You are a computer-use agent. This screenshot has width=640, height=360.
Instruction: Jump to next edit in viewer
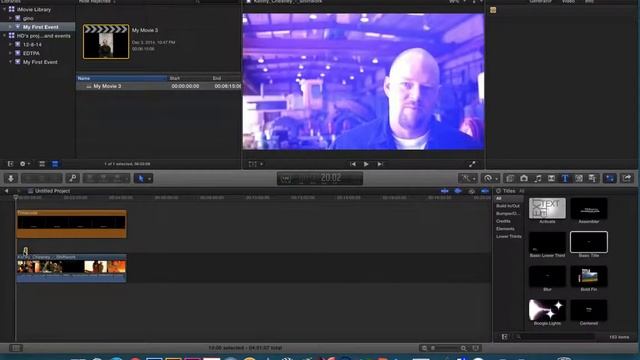[380, 164]
